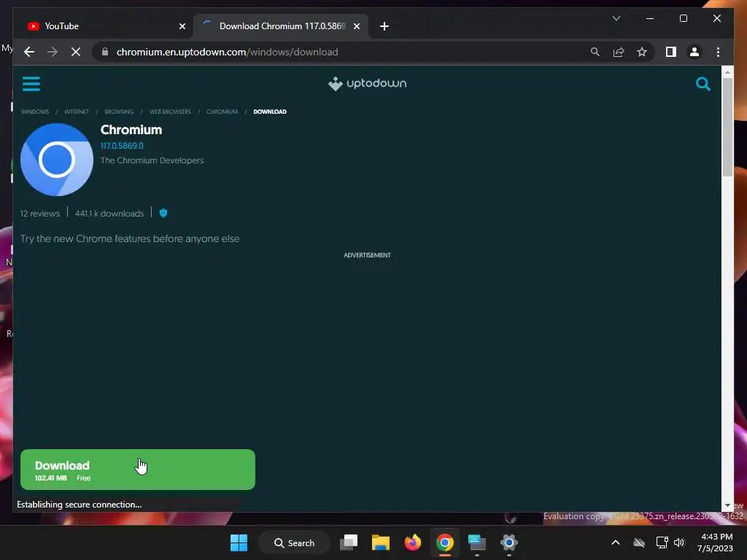The image size is (747, 560).
Task: Click the address bar URL
Action: point(228,52)
